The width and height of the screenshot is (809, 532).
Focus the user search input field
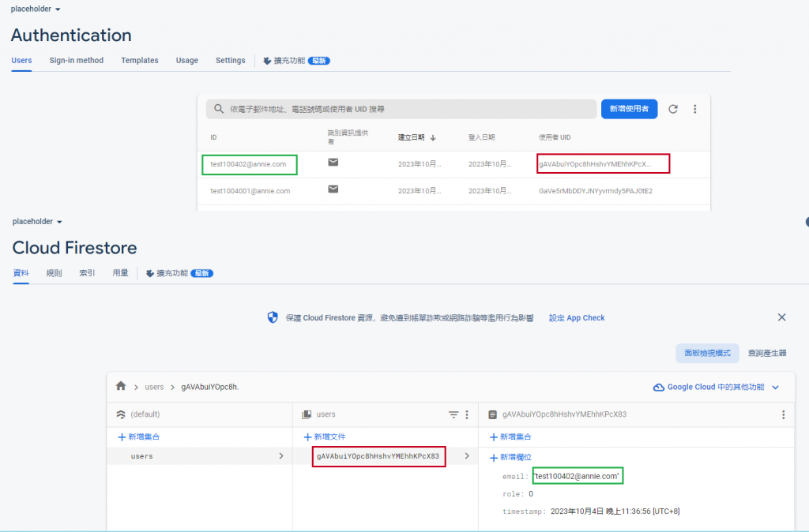(401, 109)
